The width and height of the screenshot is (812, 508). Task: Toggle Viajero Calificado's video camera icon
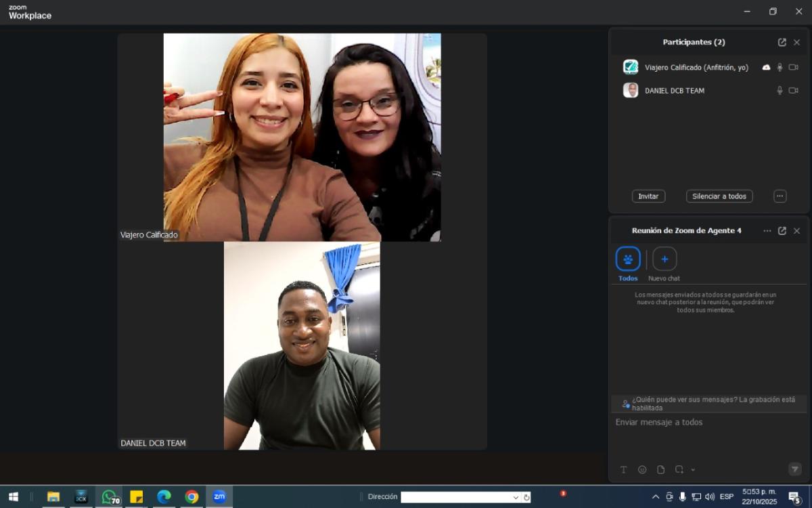pyautogui.click(x=793, y=68)
